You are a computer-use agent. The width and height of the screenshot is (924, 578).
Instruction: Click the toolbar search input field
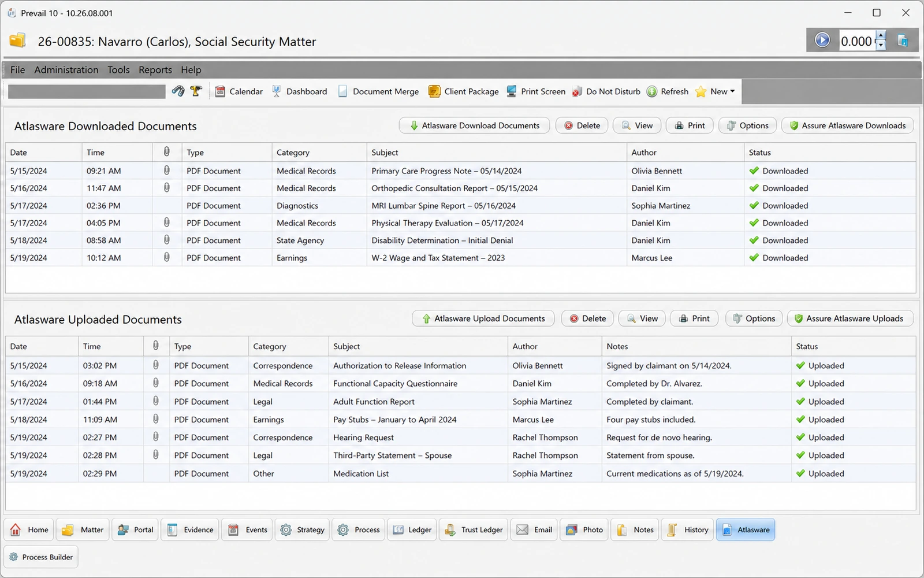87,91
